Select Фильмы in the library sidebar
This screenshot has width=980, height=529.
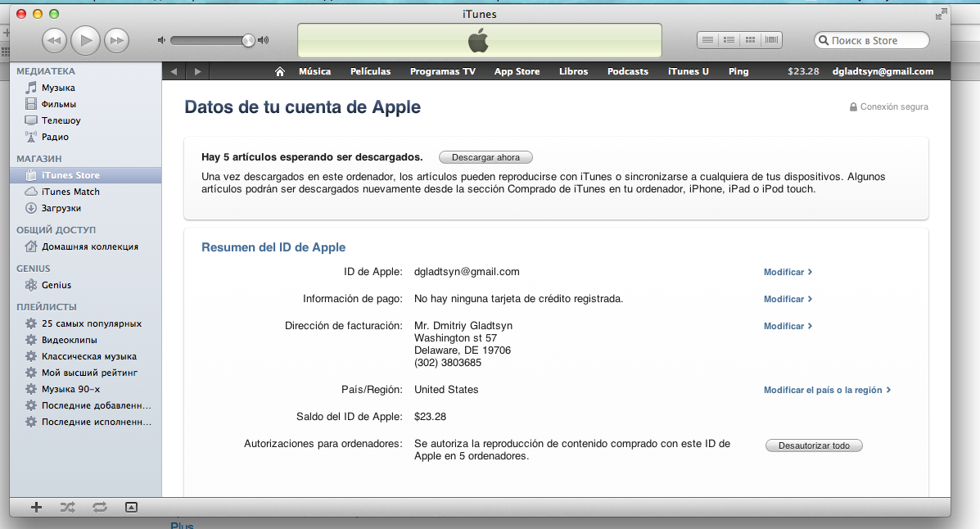tap(86, 104)
